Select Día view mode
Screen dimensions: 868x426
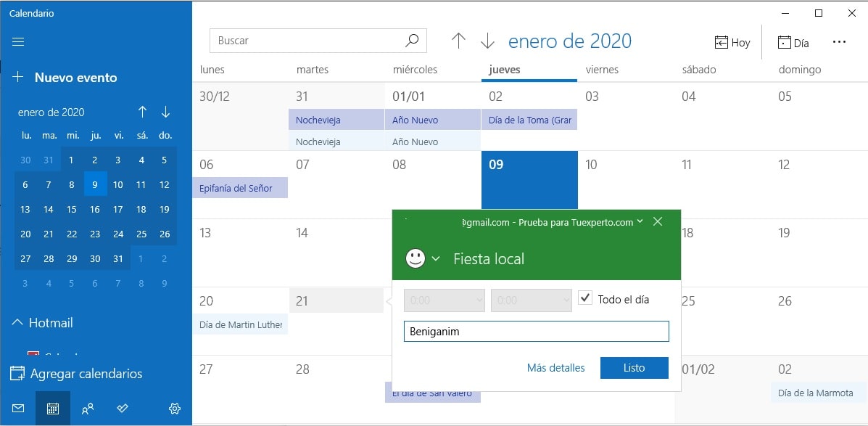pos(793,42)
